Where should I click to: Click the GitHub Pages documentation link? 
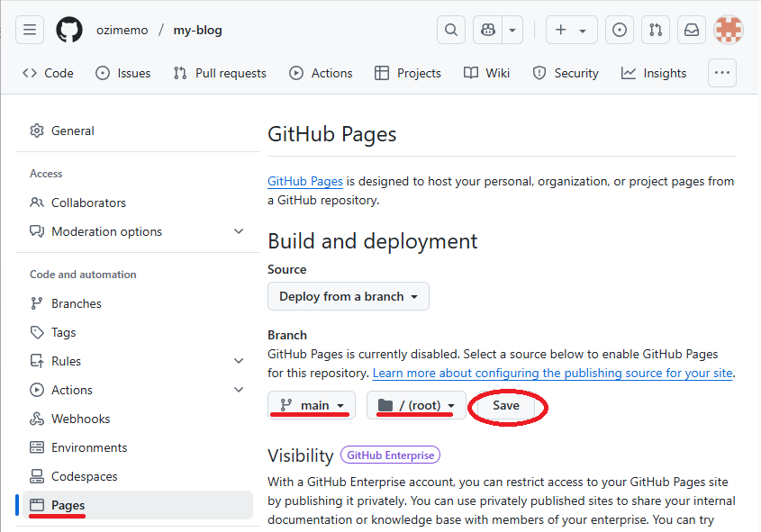tap(305, 181)
